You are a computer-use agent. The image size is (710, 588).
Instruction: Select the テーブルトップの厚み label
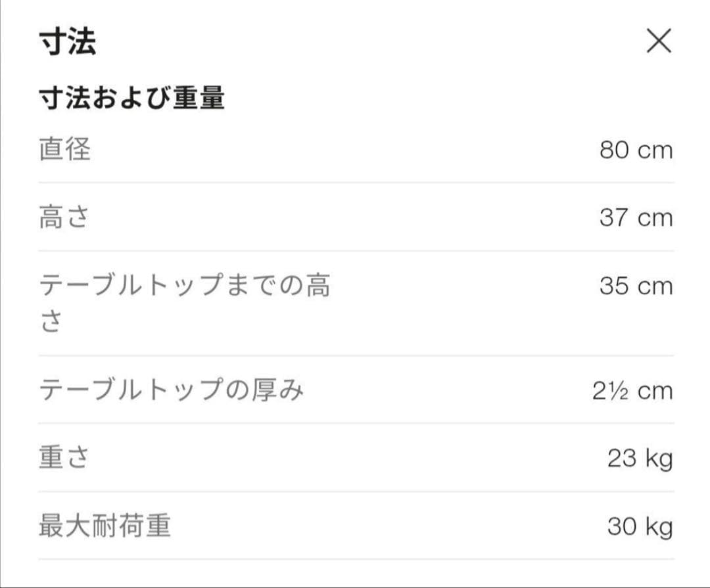(172, 390)
